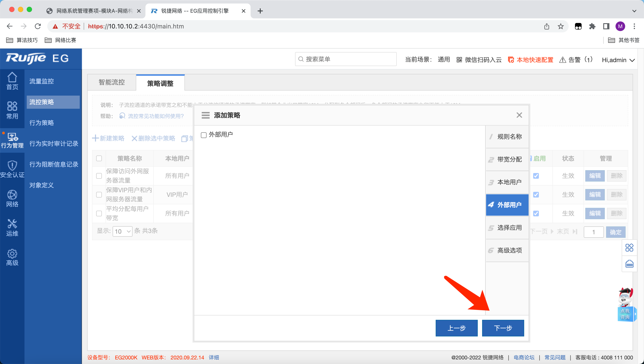
Task: Select 行为策略 in the side menu
Action: 42,122
